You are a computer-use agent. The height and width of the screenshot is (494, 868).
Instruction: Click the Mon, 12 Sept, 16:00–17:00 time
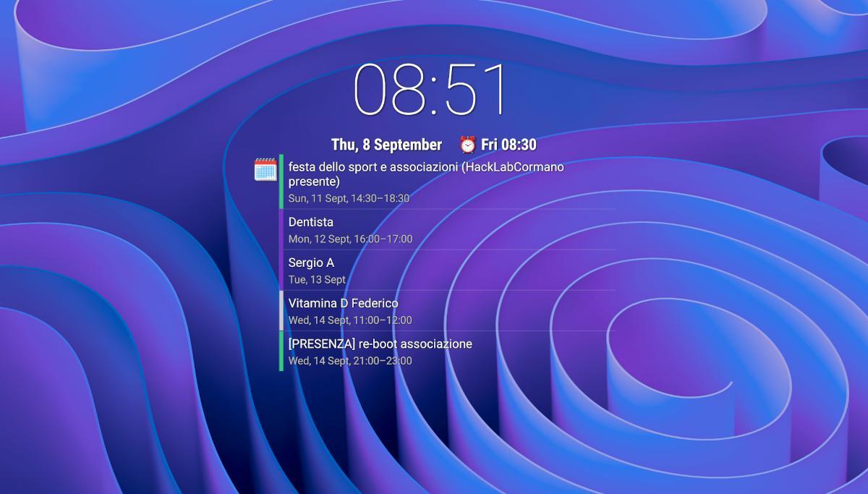pyautogui.click(x=350, y=239)
